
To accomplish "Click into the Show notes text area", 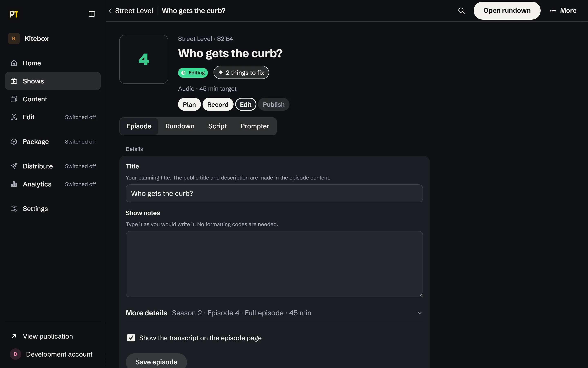I will 274,264.
